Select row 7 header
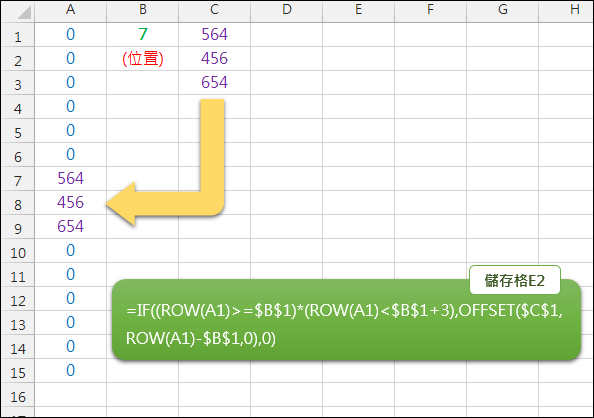Viewport: 594px width, 418px height. coord(18,179)
